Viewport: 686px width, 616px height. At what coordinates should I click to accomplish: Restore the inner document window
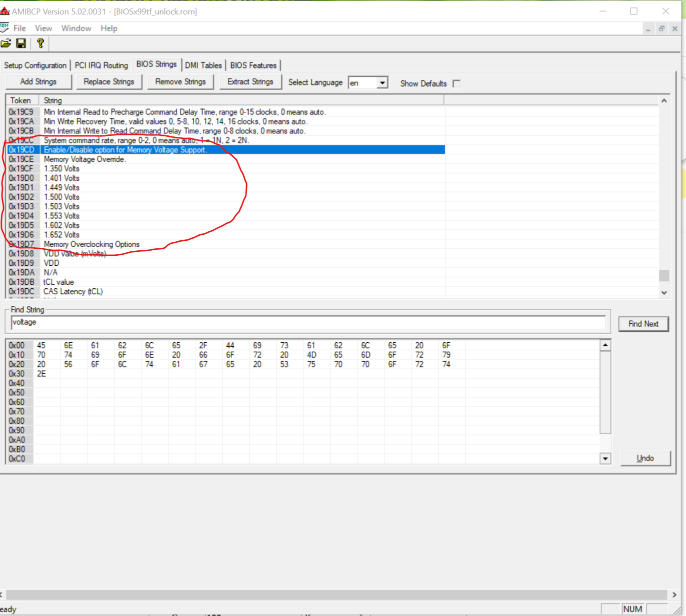pos(661,29)
